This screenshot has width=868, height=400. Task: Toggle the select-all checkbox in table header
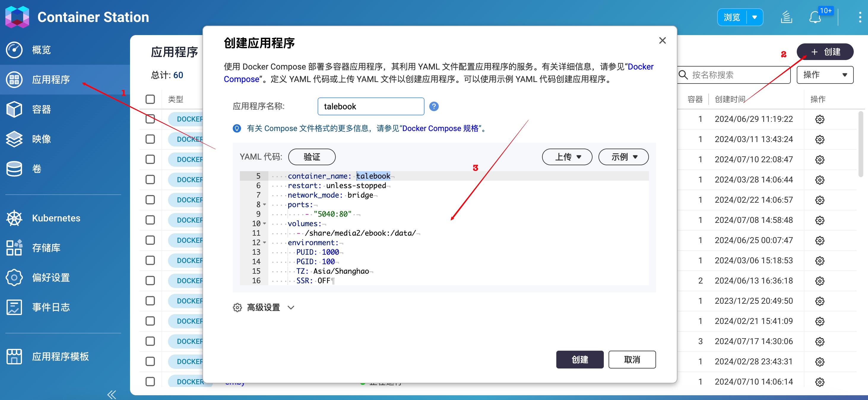pos(150,99)
